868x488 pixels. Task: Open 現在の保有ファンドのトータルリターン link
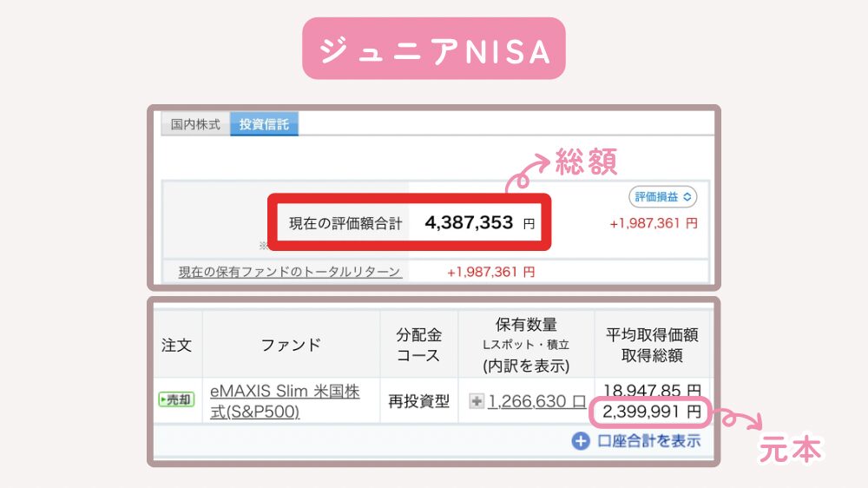point(290,272)
